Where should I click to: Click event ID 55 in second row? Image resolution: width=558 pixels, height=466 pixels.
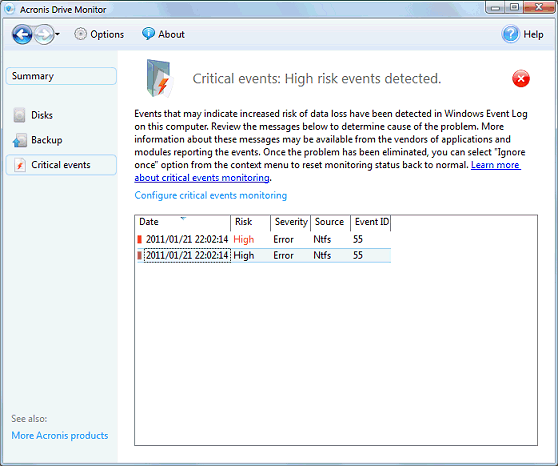[358, 256]
